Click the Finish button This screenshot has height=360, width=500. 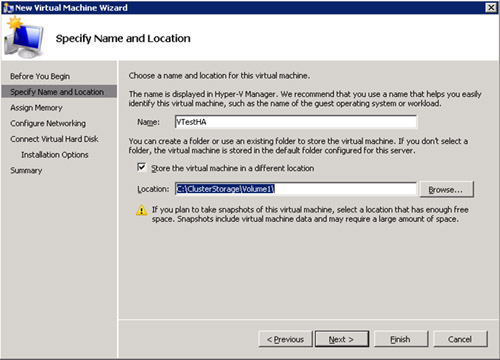coord(401,339)
